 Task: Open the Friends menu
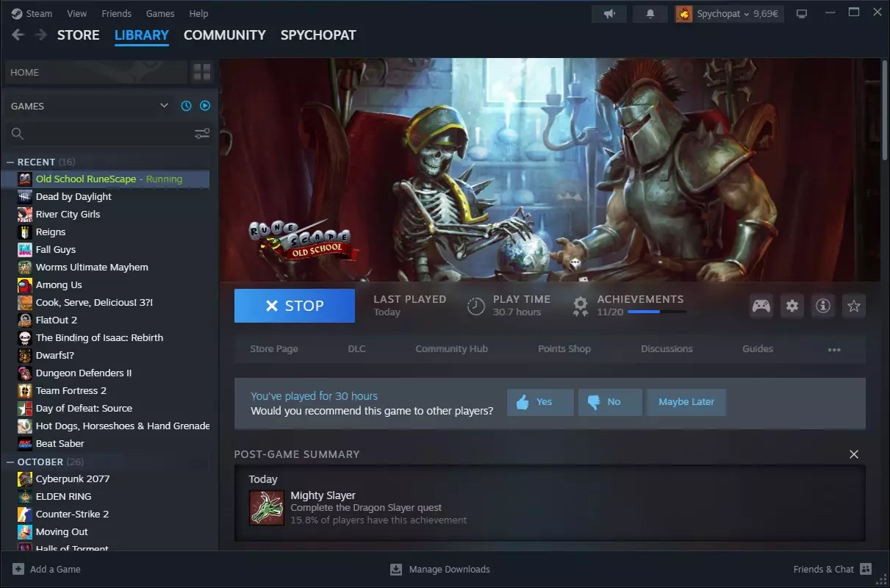click(116, 14)
